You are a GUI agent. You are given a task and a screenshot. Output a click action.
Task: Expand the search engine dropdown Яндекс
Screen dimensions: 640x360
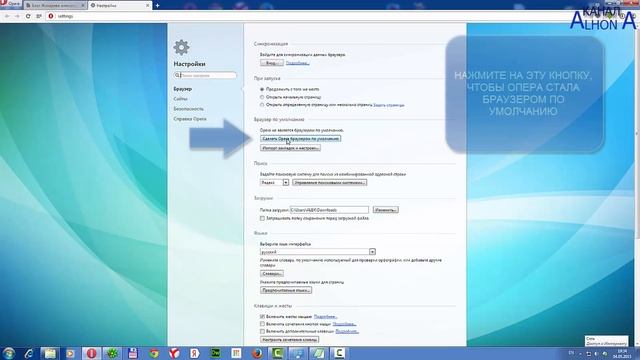point(274,182)
